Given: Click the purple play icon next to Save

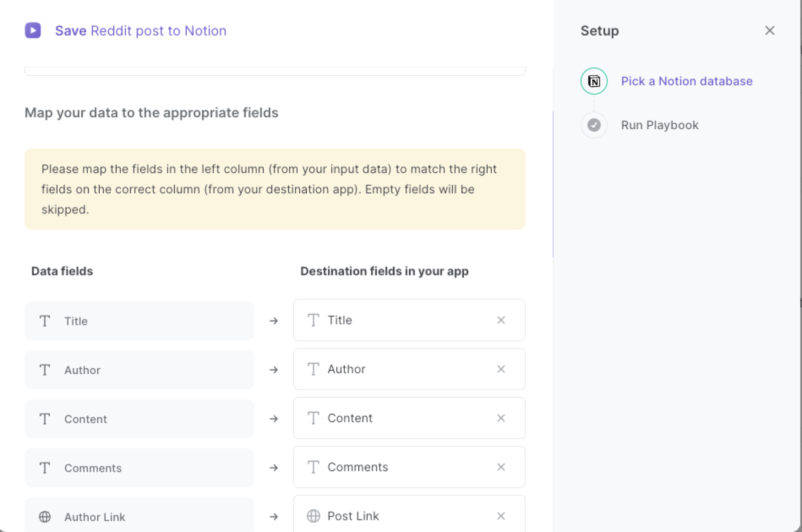Looking at the screenshot, I should (x=33, y=31).
